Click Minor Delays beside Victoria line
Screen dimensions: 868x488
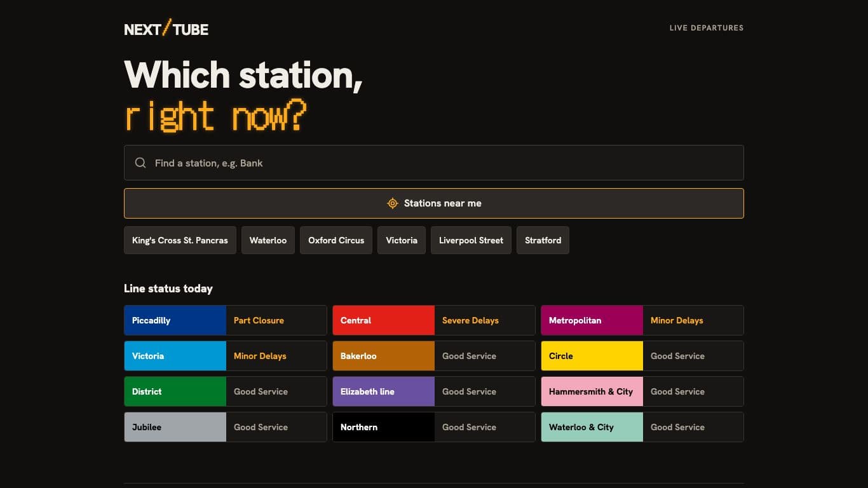point(260,356)
